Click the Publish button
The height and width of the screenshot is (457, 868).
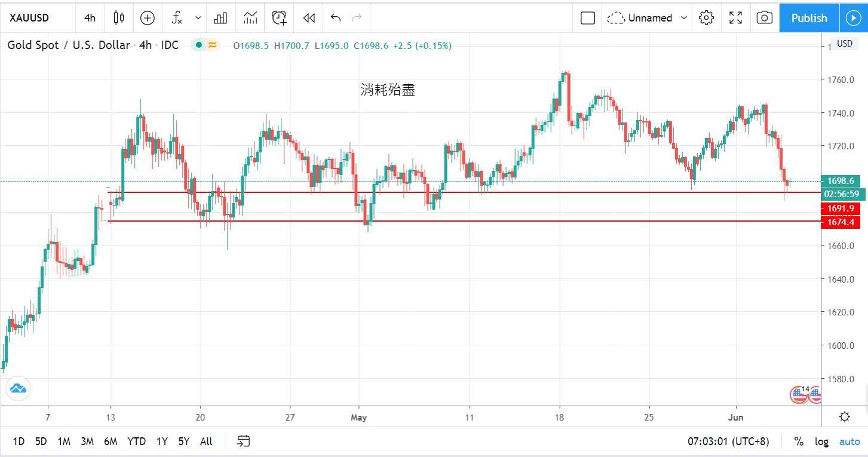[809, 18]
